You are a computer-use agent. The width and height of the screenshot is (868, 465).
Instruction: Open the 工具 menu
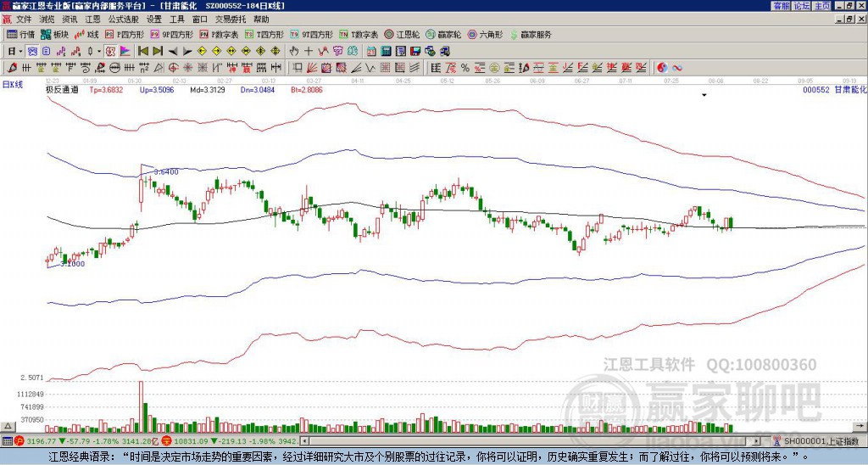(x=176, y=20)
